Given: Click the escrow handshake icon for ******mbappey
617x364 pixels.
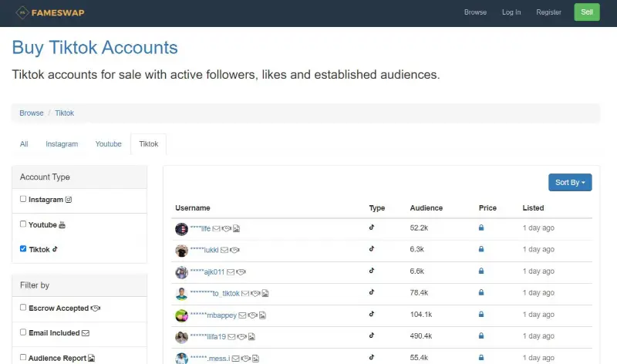Looking at the screenshot, I should click(252, 315).
